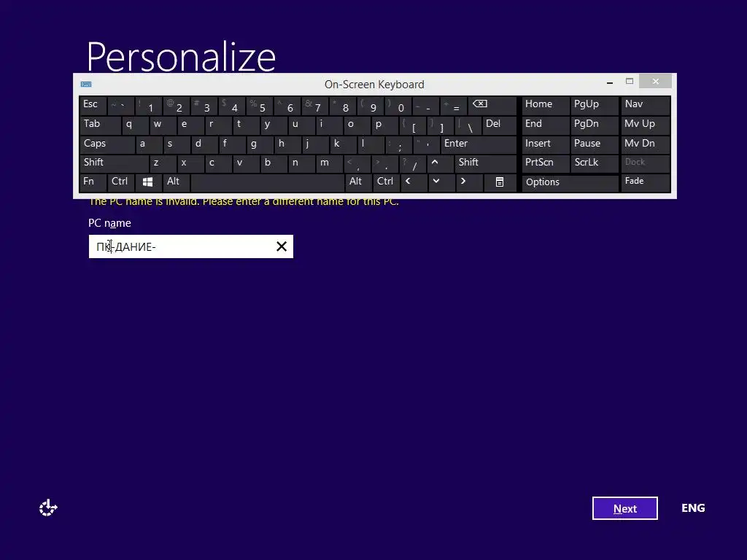Toggle the left Shift key
This screenshot has width=747, height=560.
114,163
